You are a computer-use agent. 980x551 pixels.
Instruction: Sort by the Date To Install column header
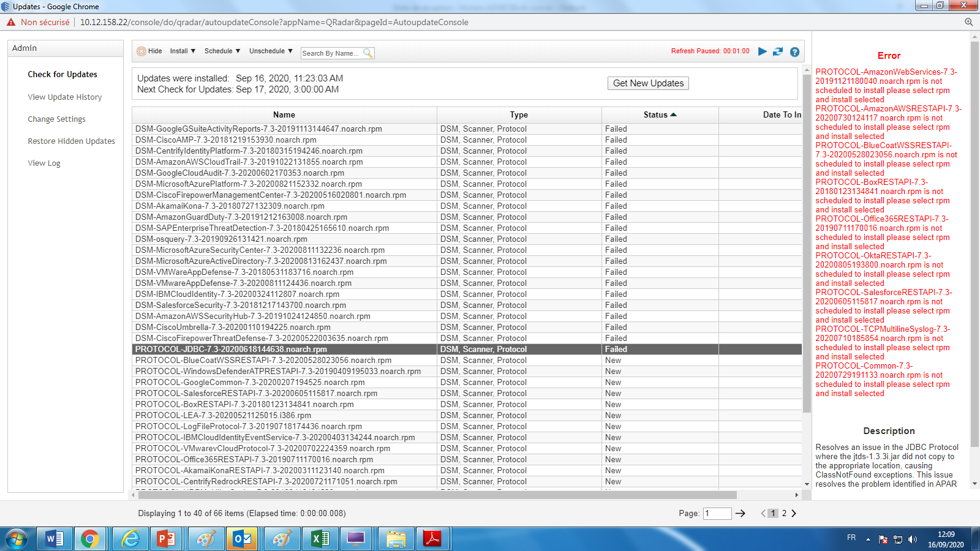[x=760, y=114]
